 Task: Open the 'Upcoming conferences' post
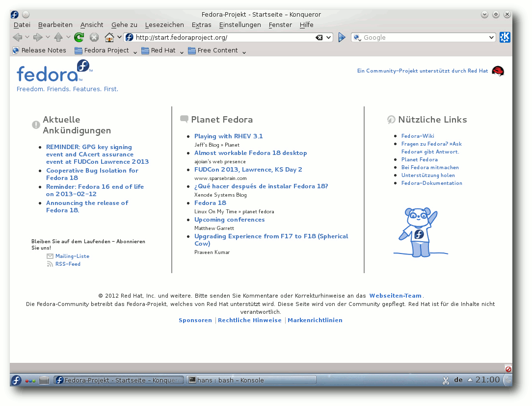[229, 220]
